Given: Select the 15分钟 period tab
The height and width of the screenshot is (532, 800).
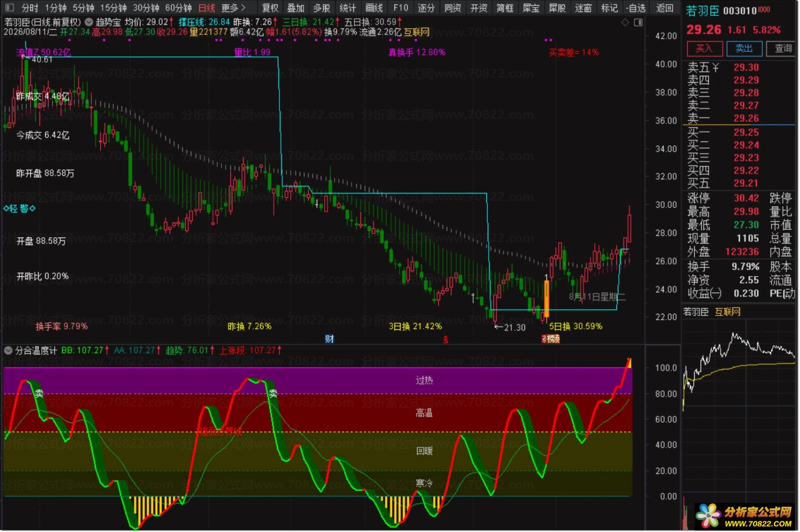Looking at the screenshot, I should coord(113,8).
